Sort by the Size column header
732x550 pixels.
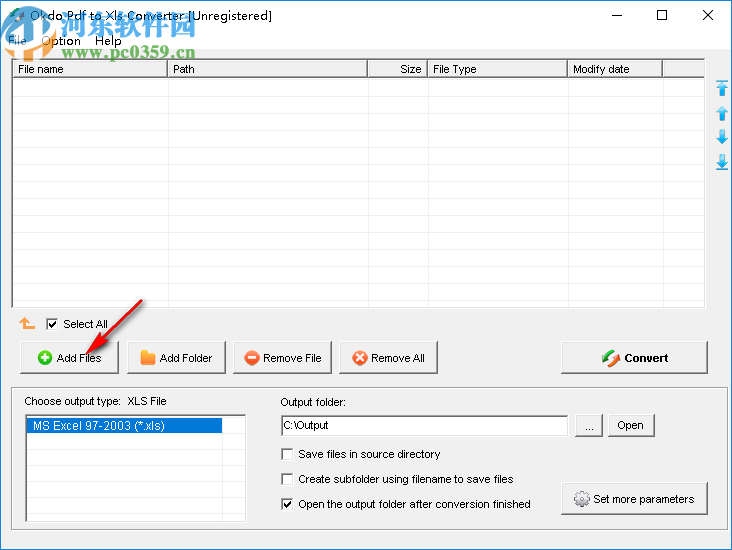[x=398, y=69]
